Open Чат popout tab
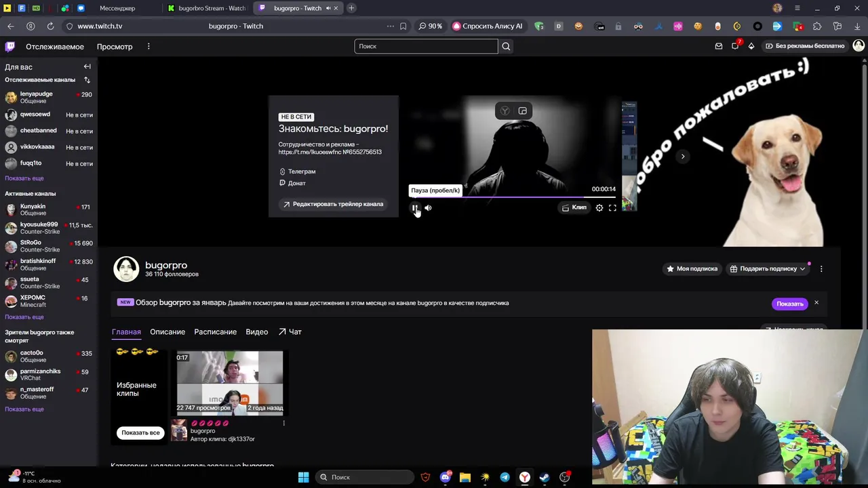868x488 pixels. pyautogui.click(x=290, y=332)
